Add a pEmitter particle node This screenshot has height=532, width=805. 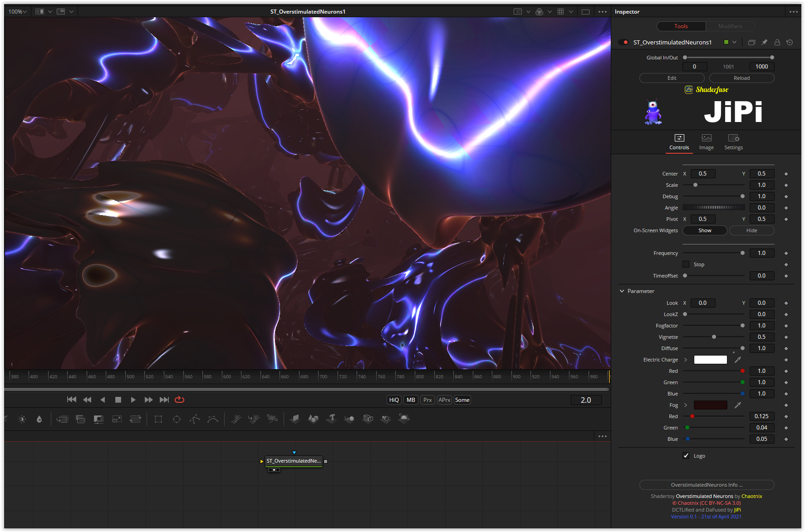click(x=236, y=419)
